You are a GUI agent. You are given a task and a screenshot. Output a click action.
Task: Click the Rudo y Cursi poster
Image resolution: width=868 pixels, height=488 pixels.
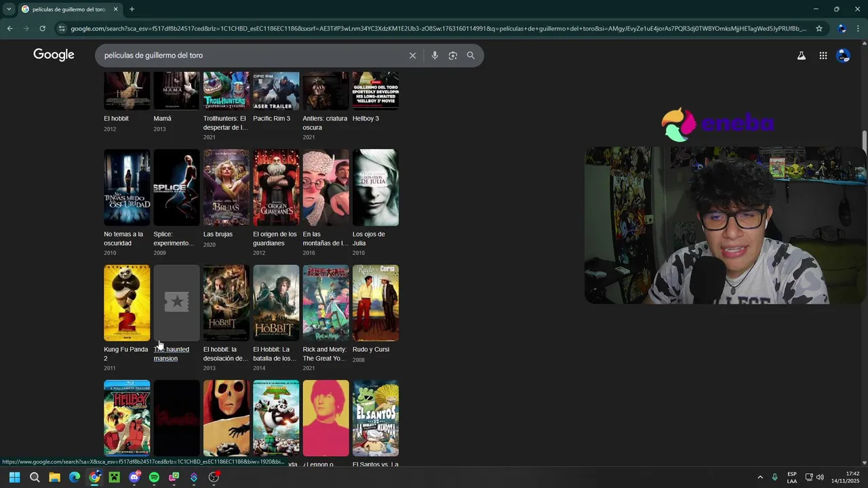point(376,303)
